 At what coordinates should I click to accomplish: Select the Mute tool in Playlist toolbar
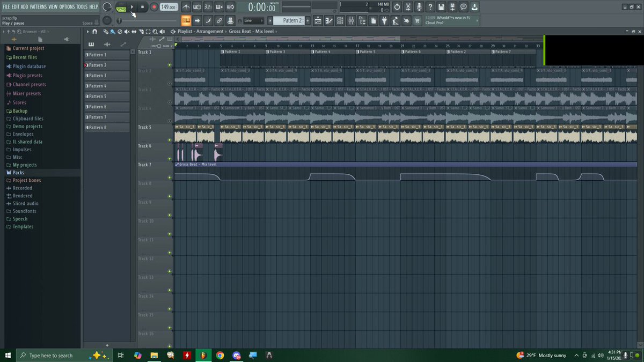tap(126, 31)
